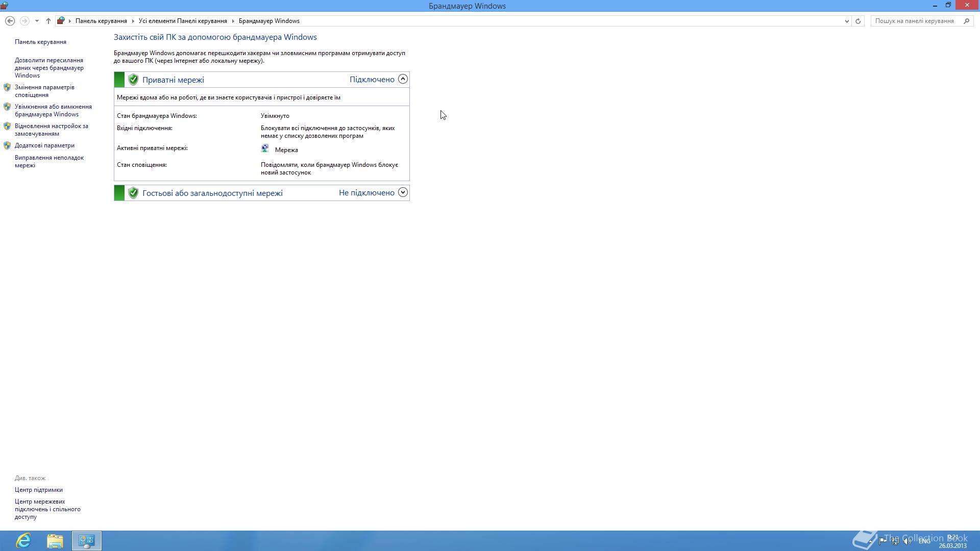Launch Internet Explorer from taskbar

tap(23, 541)
